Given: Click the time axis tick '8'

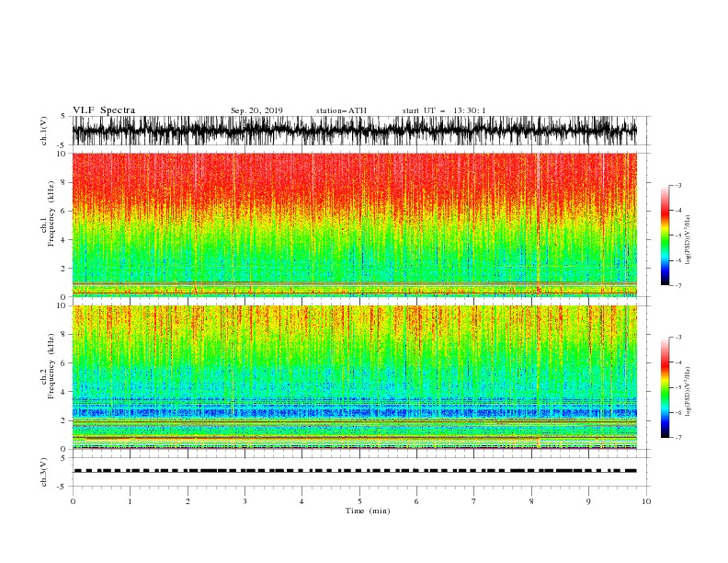Looking at the screenshot, I should pos(531,501).
